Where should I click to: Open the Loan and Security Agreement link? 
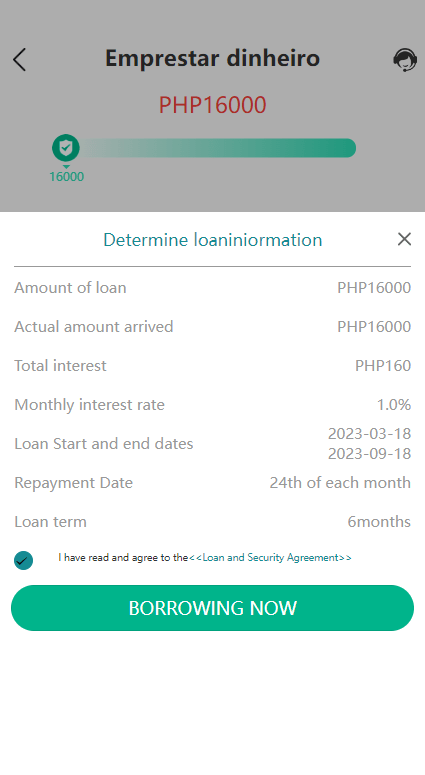[270, 558]
